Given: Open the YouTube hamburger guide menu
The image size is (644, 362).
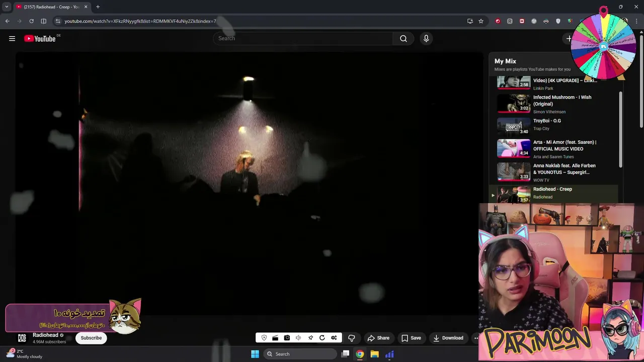Looking at the screenshot, I should coord(12,39).
